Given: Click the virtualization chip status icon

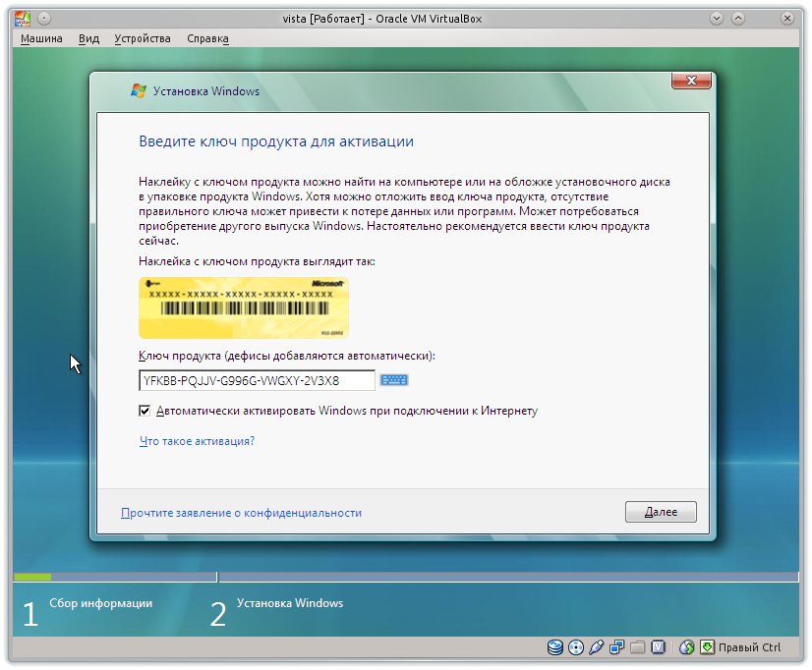Looking at the screenshot, I should coord(659,647).
